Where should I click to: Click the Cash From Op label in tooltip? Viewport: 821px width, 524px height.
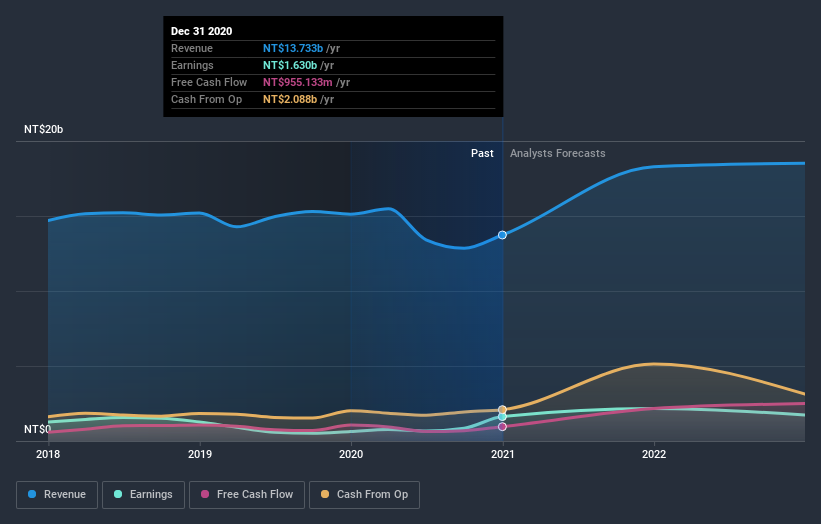coord(206,99)
